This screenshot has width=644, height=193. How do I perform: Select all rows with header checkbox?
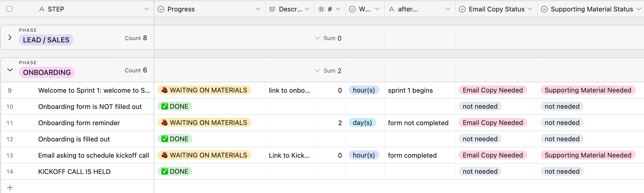coord(9,9)
